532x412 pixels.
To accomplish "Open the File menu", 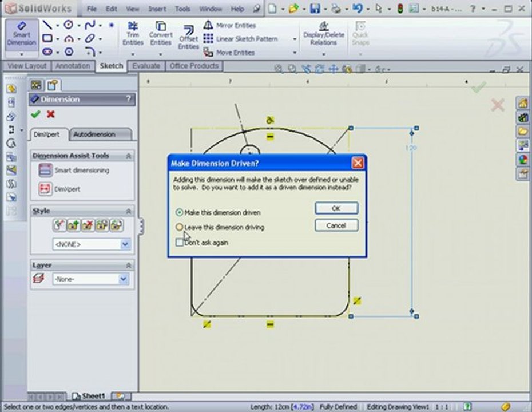I will tap(92, 9).
